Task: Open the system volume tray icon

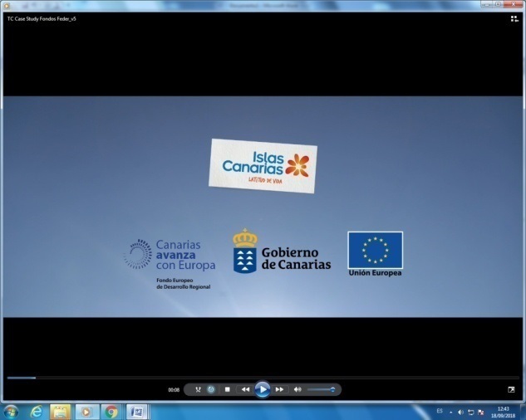Action: coord(460,413)
